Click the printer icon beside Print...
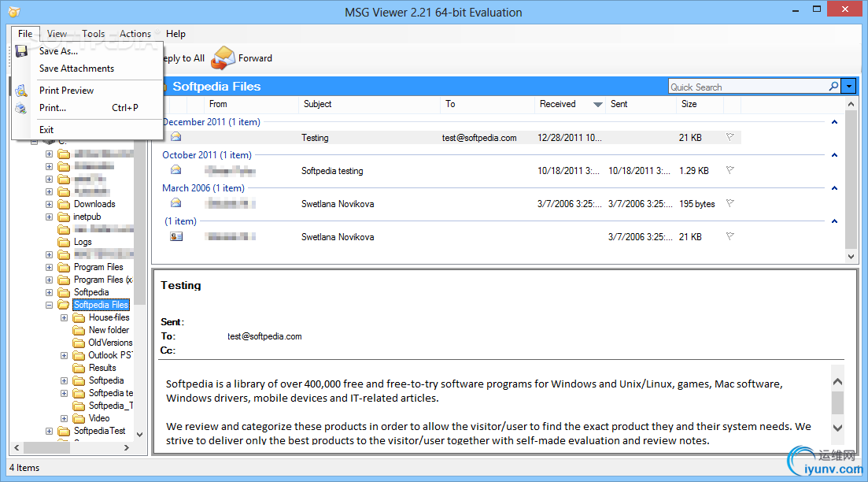 tap(21, 108)
